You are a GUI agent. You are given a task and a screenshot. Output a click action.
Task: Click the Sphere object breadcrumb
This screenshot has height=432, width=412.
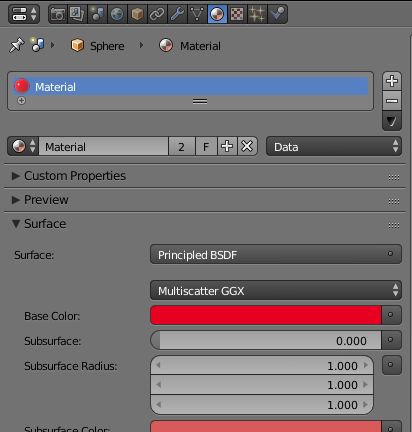(98, 46)
